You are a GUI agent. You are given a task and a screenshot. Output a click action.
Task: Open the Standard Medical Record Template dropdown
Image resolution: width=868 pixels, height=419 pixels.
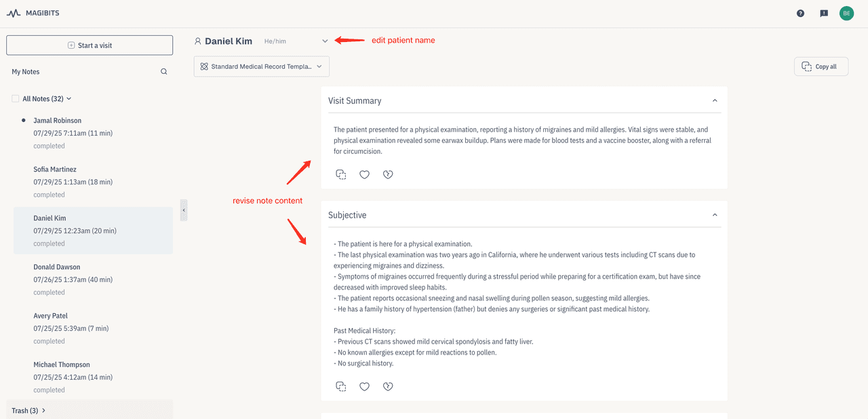tap(261, 66)
